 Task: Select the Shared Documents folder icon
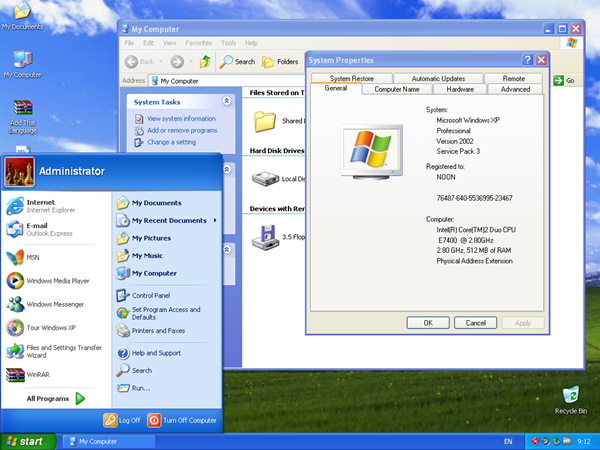point(265,121)
